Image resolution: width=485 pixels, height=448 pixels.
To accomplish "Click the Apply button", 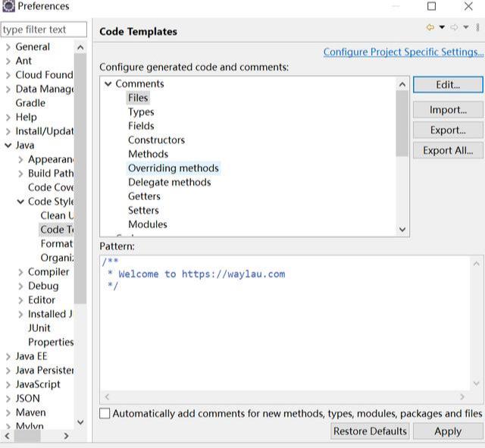I will pos(448,431).
